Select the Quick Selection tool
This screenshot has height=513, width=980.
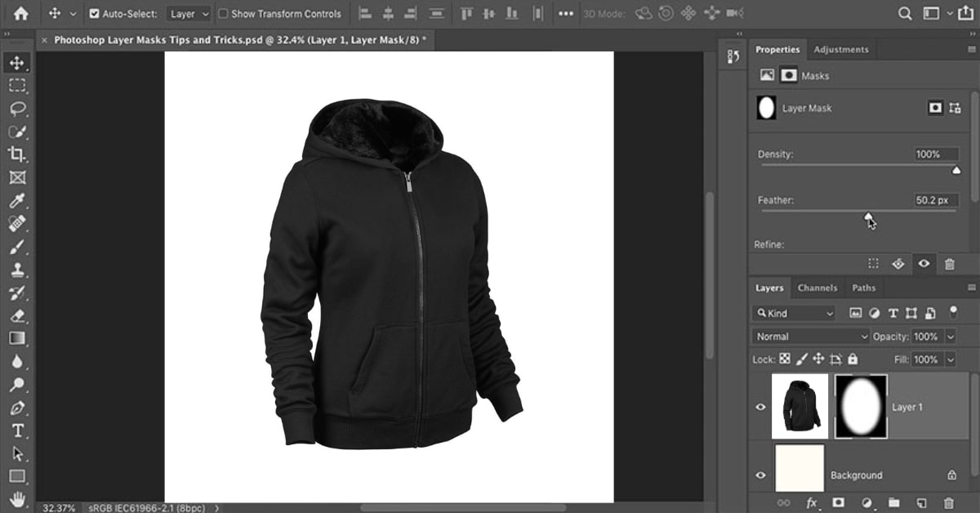pyautogui.click(x=17, y=131)
